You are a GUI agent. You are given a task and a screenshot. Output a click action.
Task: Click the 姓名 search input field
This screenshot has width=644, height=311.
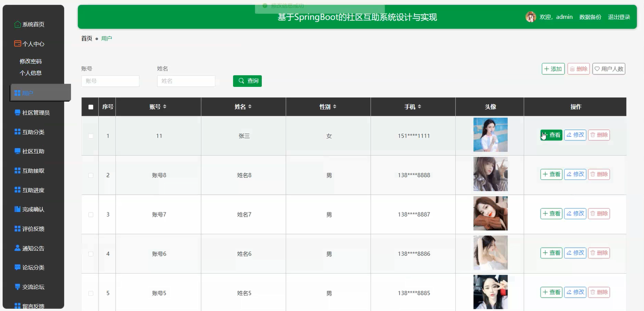tap(186, 81)
